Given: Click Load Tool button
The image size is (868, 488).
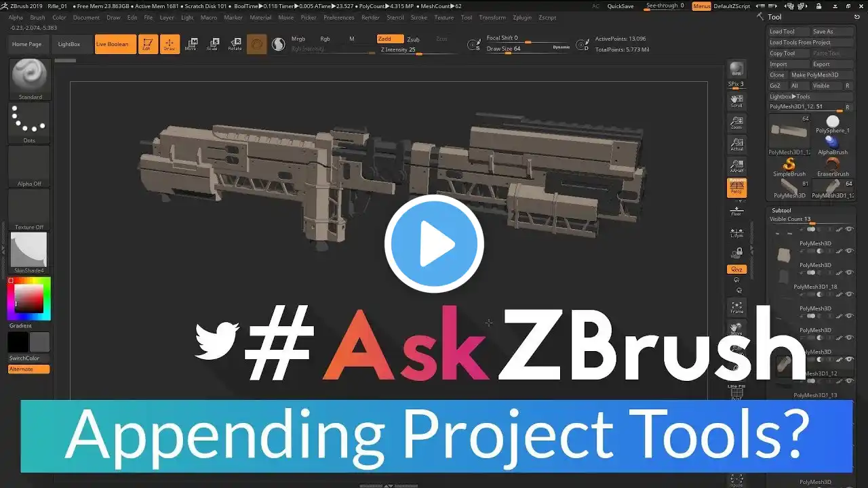Looking at the screenshot, I should click(x=789, y=31).
